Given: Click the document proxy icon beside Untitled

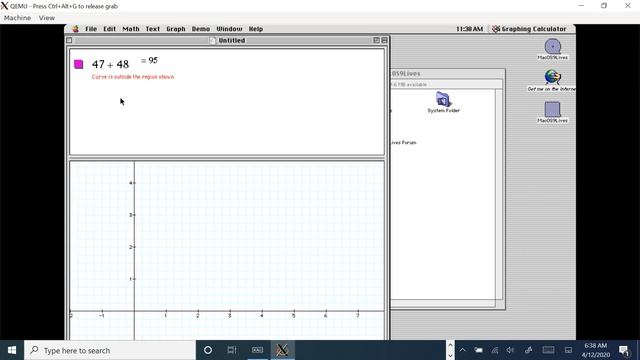Looking at the screenshot, I should click(213, 40).
